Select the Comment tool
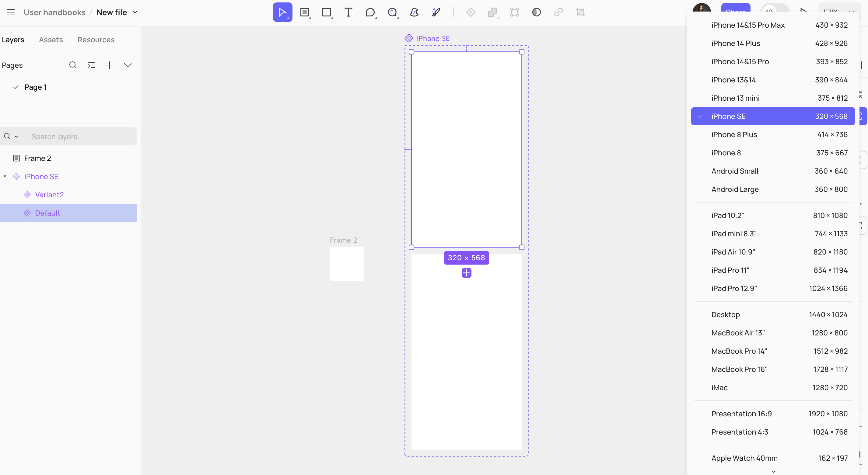This screenshot has height=475, width=868. pos(370,12)
